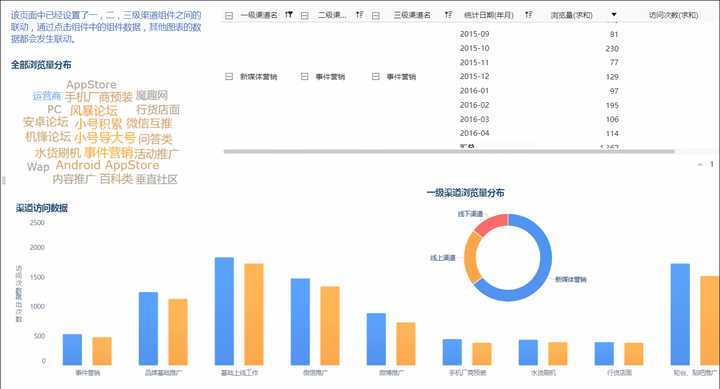
Task: Select the 2016-03 date cell
Action: [x=474, y=119]
